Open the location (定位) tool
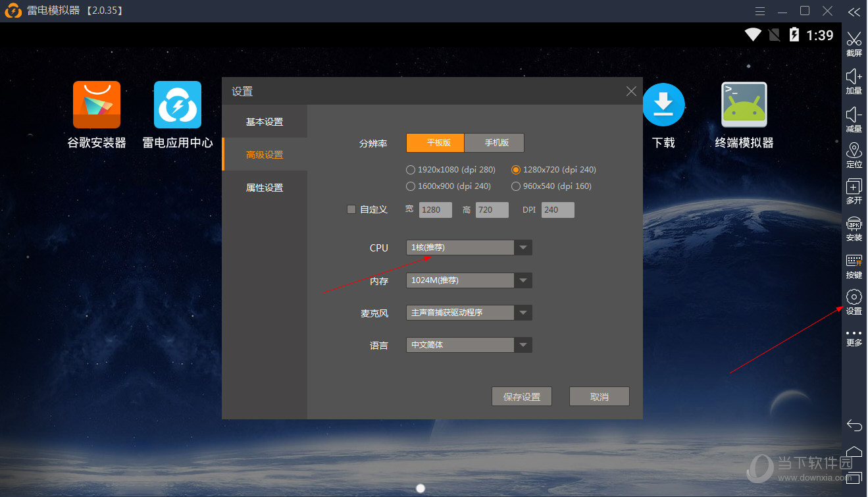The image size is (868, 497). click(x=854, y=151)
